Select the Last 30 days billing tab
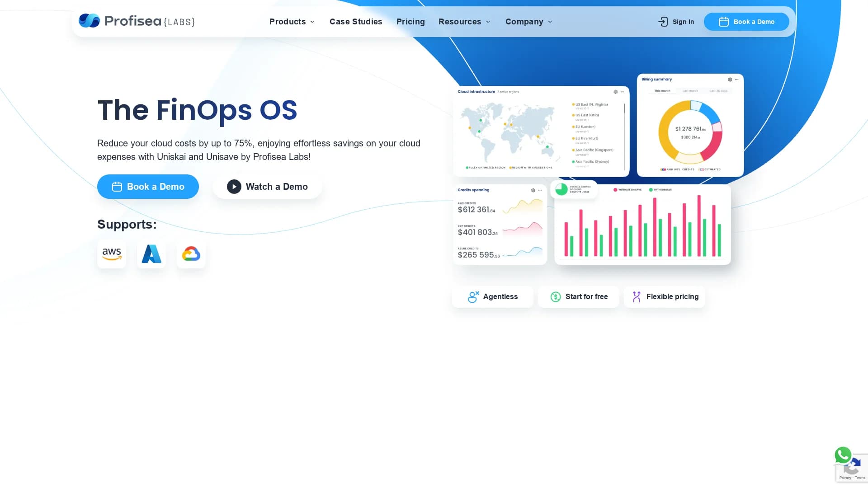Image resolution: width=868 pixels, height=488 pixels. click(718, 91)
